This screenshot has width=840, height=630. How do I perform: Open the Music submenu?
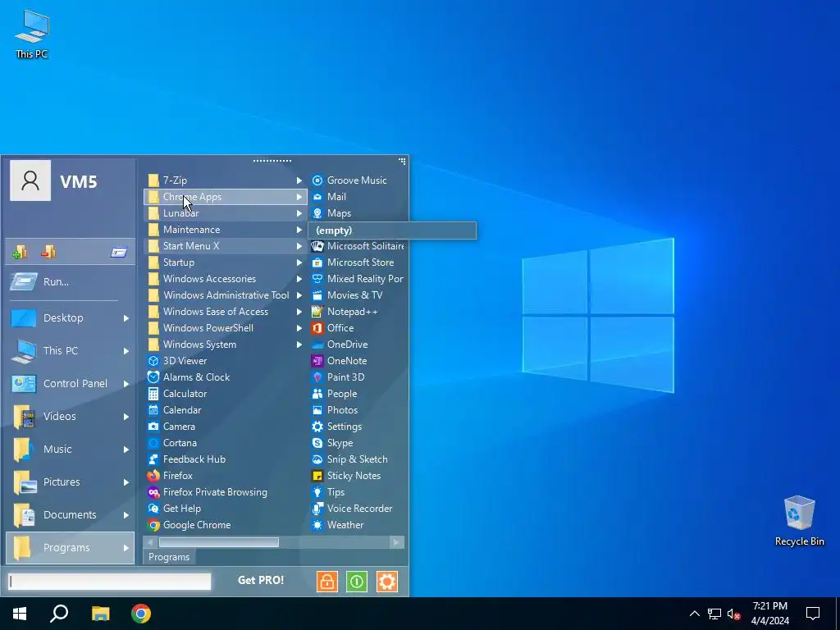(x=70, y=449)
